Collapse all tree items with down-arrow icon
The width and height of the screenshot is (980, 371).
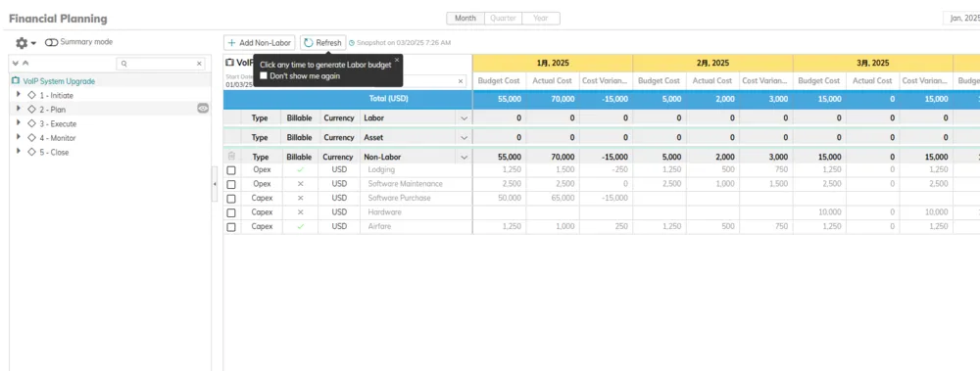point(15,63)
